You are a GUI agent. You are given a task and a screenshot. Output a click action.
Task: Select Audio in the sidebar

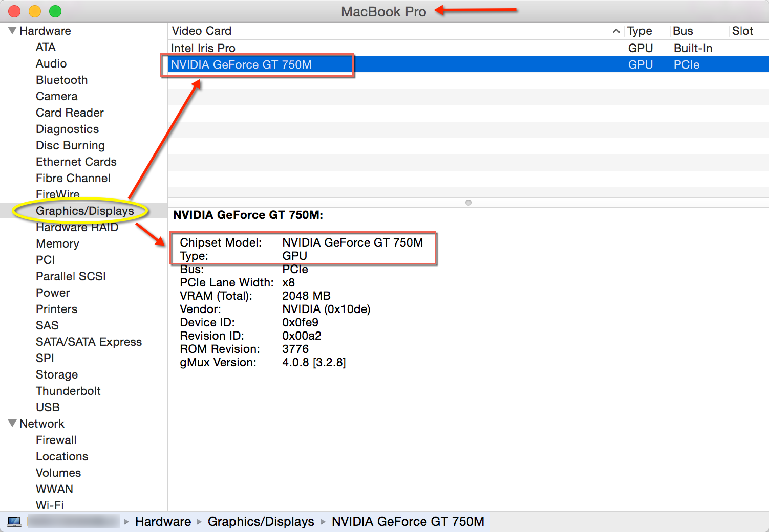point(51,63)
